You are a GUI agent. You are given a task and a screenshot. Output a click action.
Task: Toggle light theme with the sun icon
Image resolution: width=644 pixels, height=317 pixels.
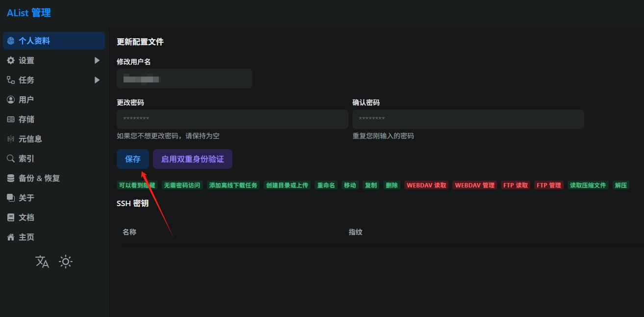[66, 262]
